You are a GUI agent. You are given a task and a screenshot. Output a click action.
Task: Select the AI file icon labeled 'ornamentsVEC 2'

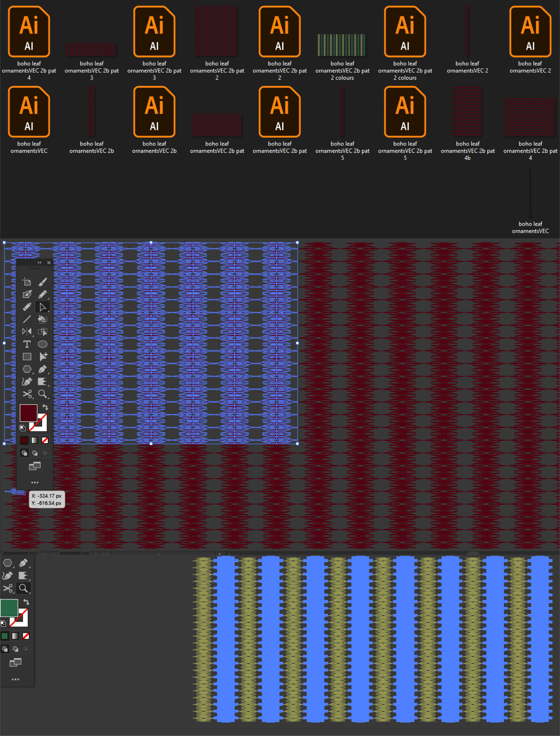pyautogui.click(x=530, y=31)
